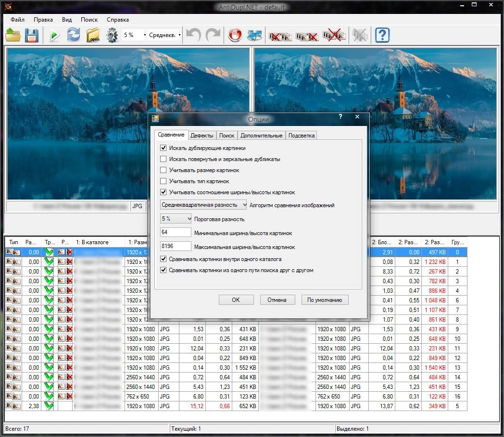
Task: Delete first images toolbar icon
Action: click(x=280, y=36)
